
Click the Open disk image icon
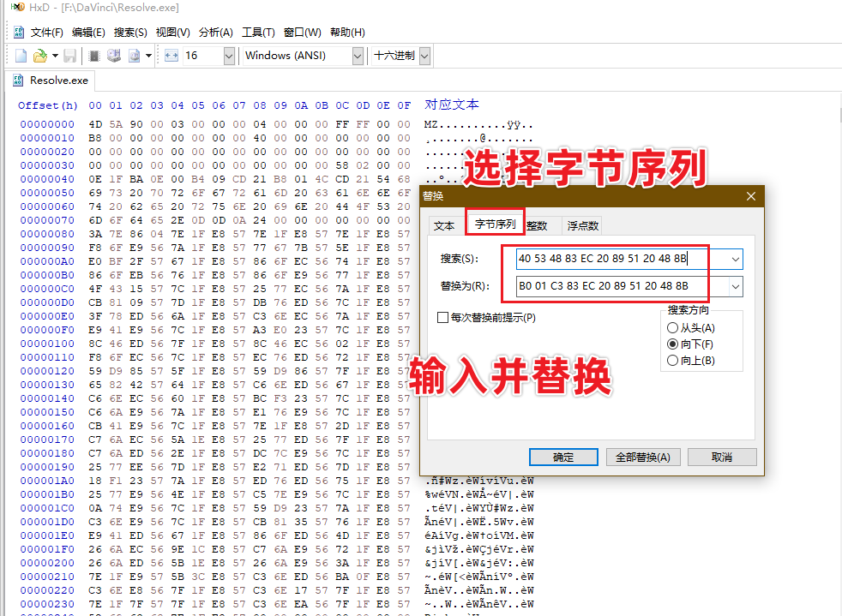point(135,56)
